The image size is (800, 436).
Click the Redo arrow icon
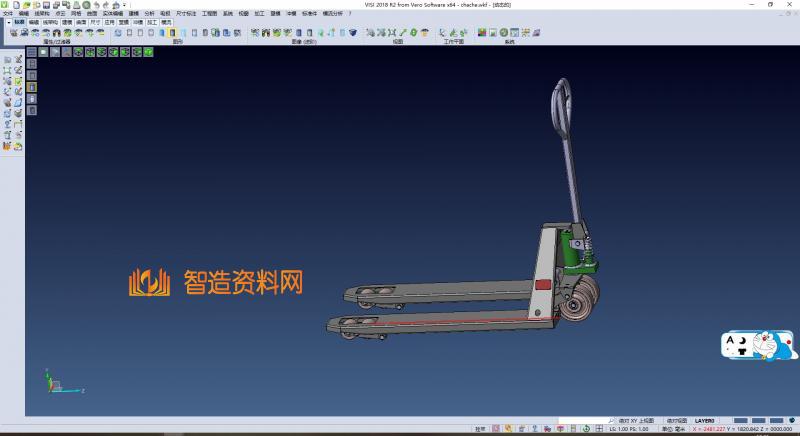(x=106, y=5)
